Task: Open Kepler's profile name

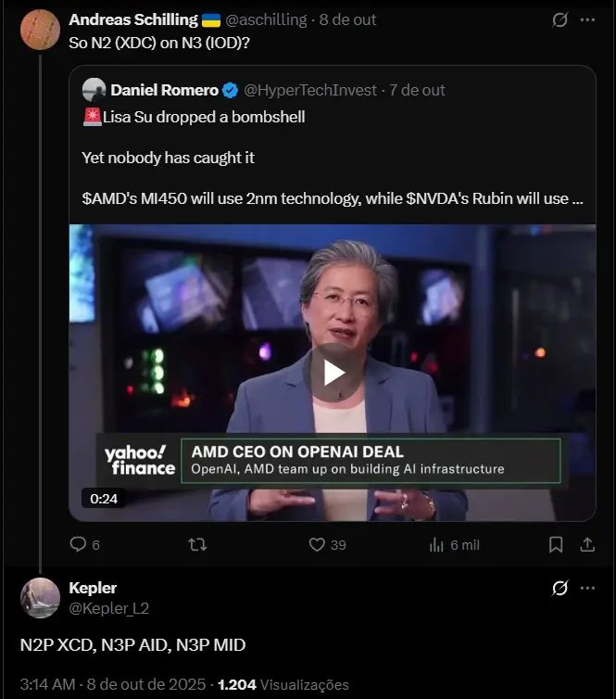Action: click(x=93, y=588)
